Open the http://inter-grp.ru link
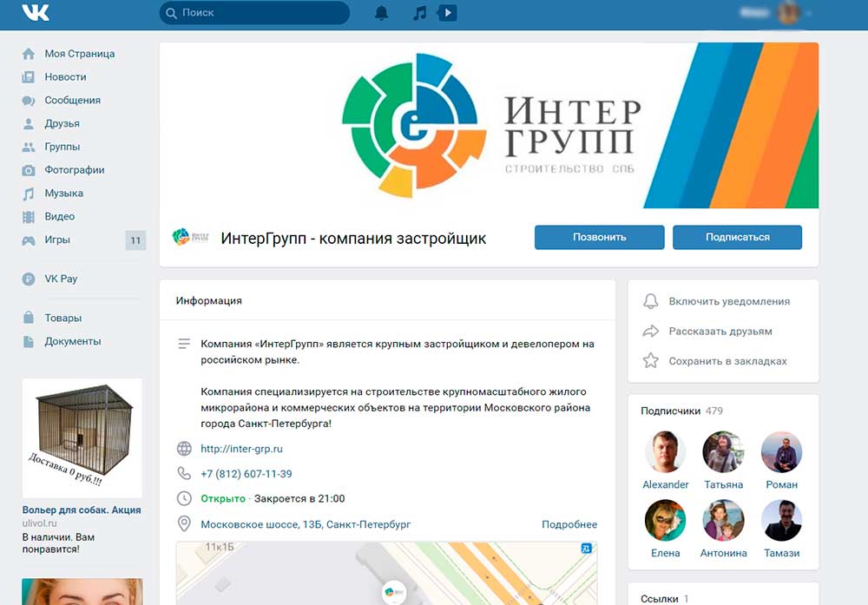Viewport: 868px width, 605px height. click(x=241, y=449)
